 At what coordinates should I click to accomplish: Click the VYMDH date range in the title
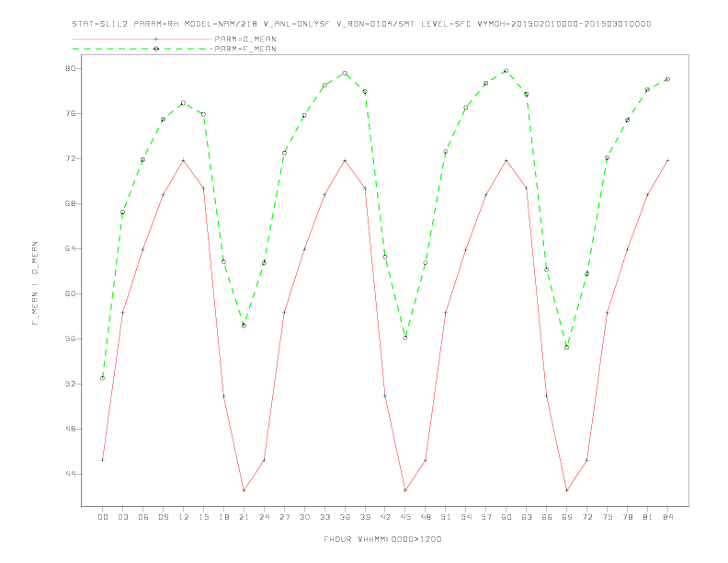click(564, 24)
